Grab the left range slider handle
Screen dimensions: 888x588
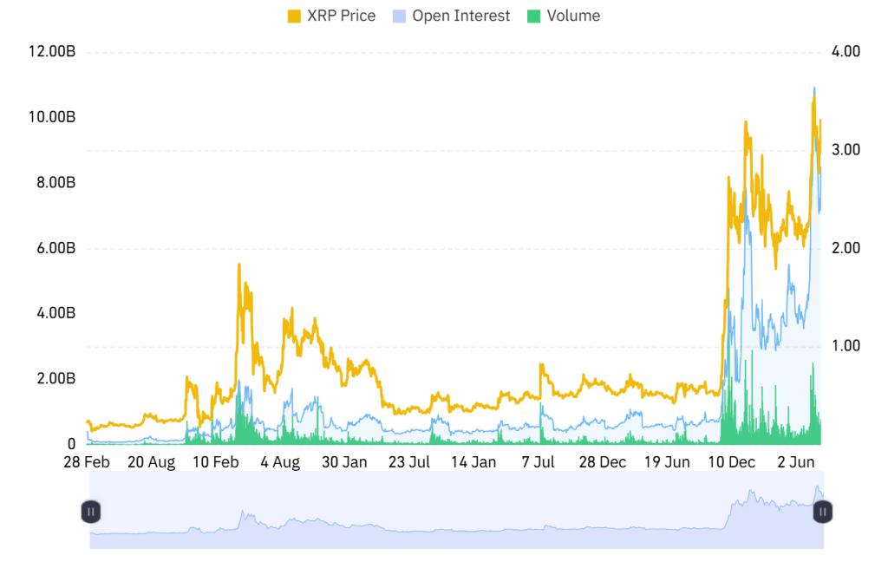[90, 512]
